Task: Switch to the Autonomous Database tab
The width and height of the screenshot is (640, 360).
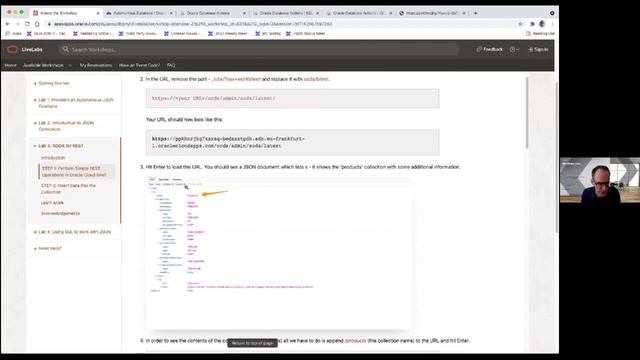Action: pos(139,13)
